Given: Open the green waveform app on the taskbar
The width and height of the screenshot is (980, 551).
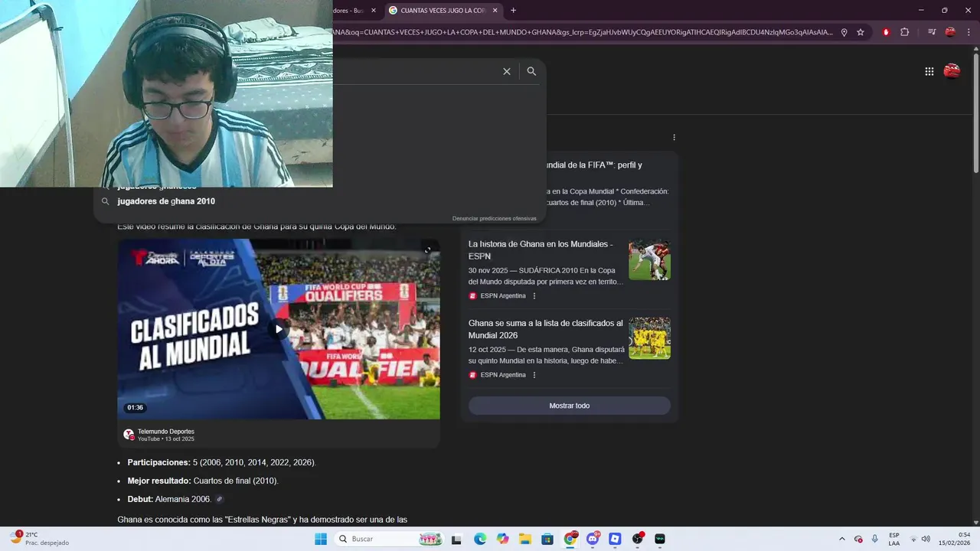Looking at the screenshot, I should (660, 539).
